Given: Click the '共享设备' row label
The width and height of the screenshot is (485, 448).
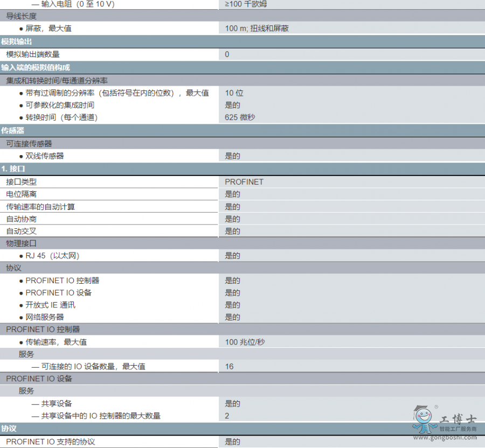Looking at the screenshot, I should pyautogui.click(x=57, y=403).
